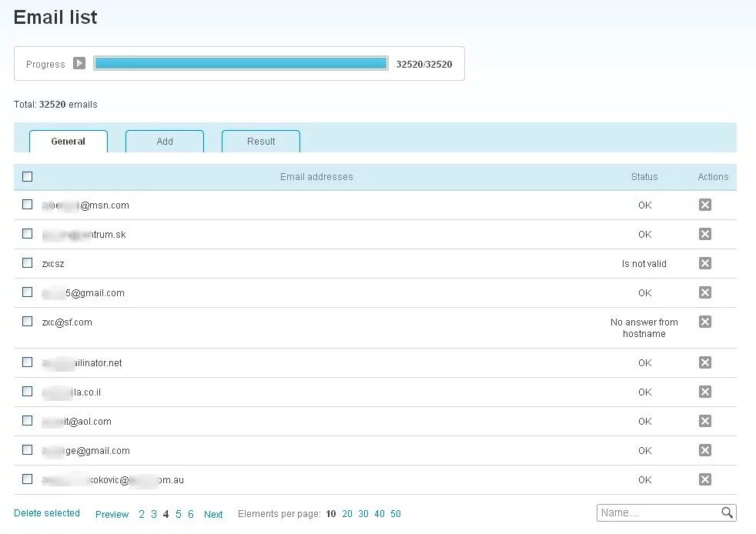
Task: Remove the zxcsz entry
Action: click(x=705, y=263)
